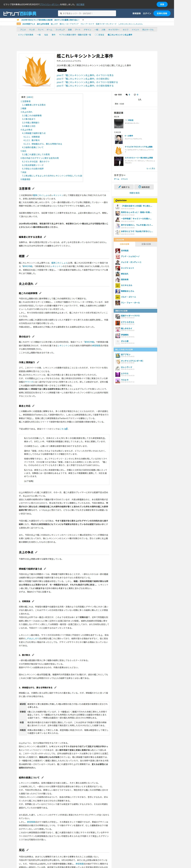The height and width of the screenshot is (868, 191).
Task: Click the 同意 consent button
Action: click(162, 4)
